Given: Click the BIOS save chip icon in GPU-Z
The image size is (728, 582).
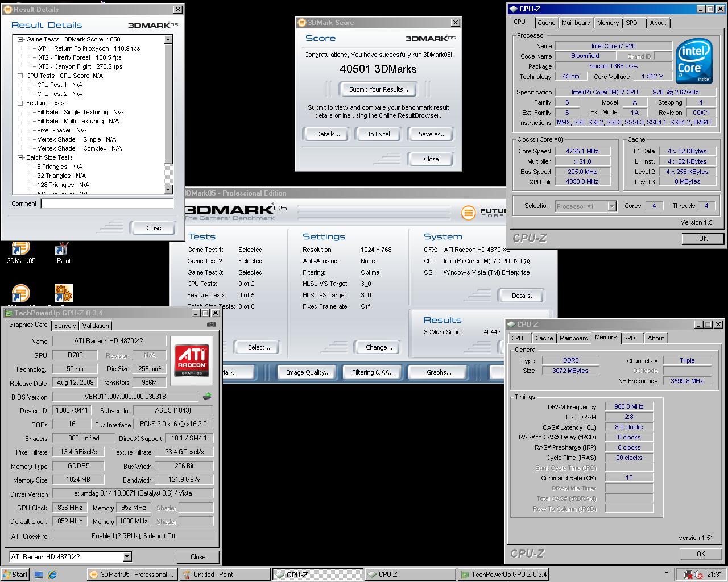Looking at the screenshot, I should (x=207, y=396).
